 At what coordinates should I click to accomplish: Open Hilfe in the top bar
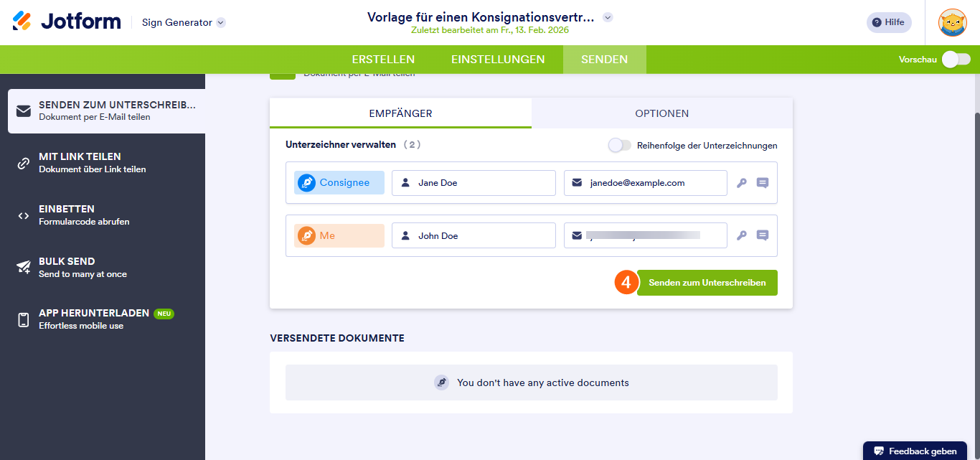pos(888,22)
